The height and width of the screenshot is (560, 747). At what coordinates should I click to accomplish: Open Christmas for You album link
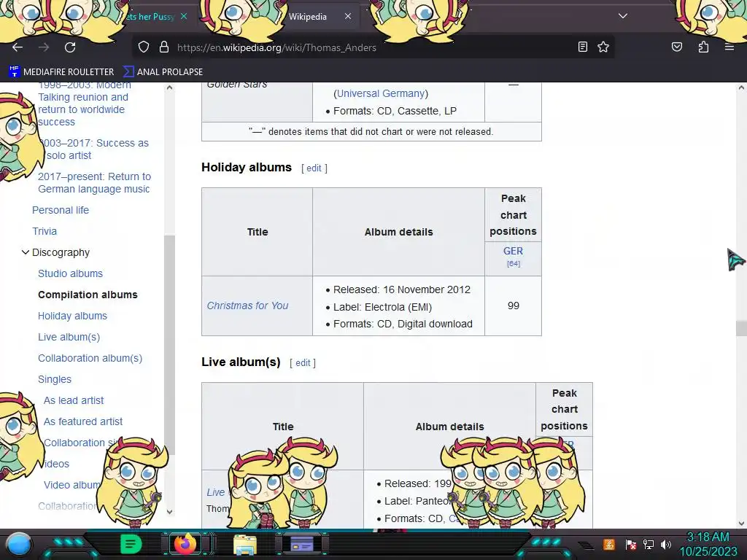[248, 306]
